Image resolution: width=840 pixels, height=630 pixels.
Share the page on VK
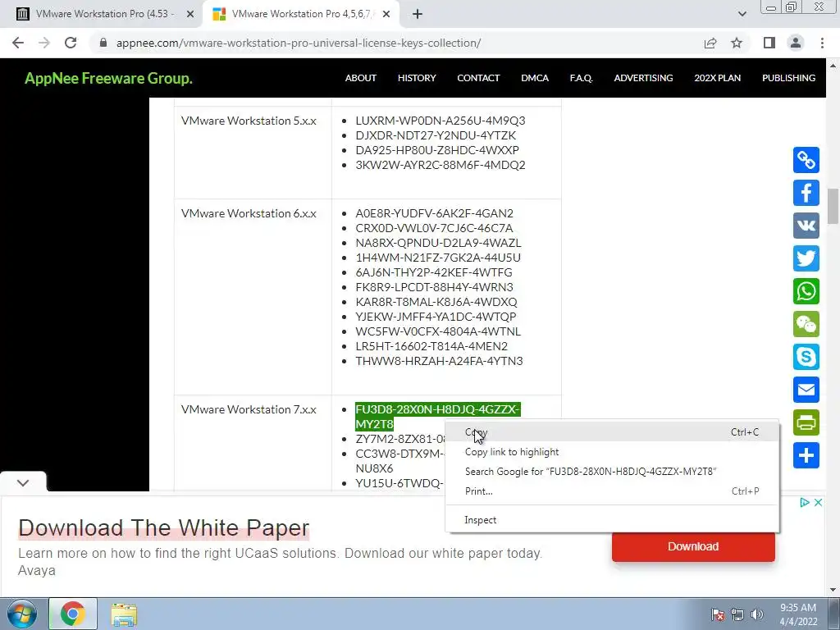806,226
